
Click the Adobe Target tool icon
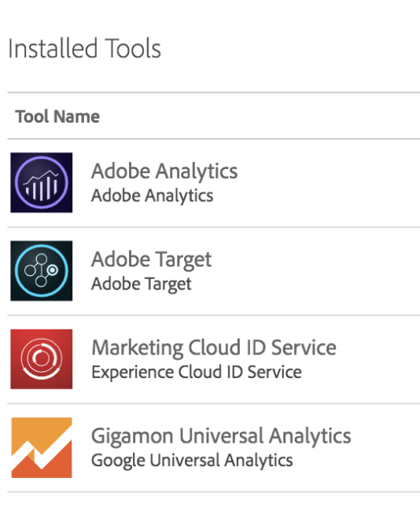(x=42, y=270)
